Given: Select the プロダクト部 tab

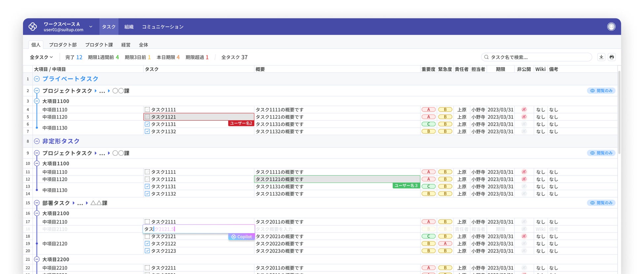Looking at the screenshot, I should pos(63,45).
